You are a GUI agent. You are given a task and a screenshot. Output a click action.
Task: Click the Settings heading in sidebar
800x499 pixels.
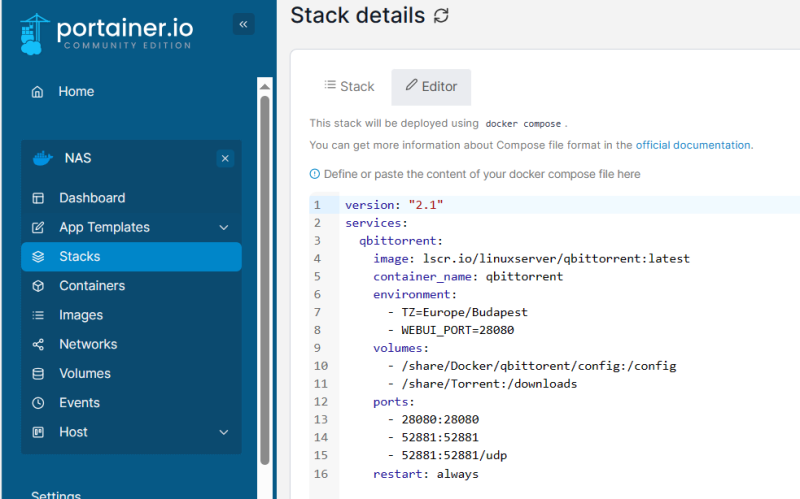tap(56, 495)
